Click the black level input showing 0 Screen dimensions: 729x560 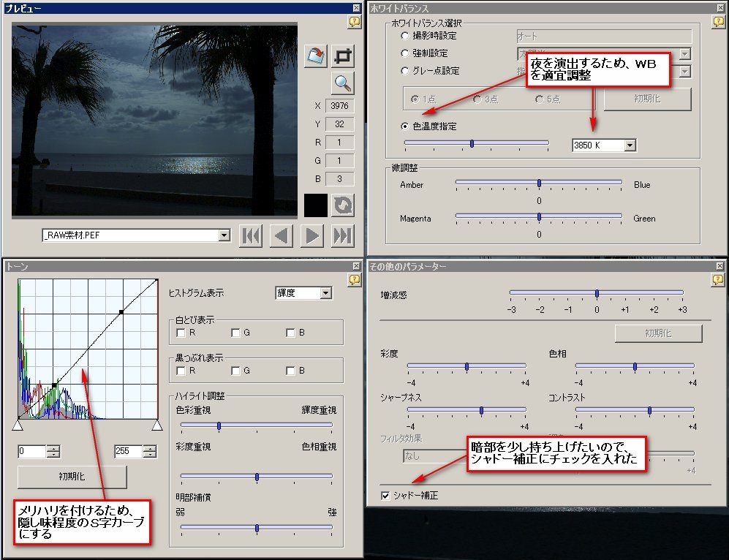pyautogui.click(x=31, y=451)
